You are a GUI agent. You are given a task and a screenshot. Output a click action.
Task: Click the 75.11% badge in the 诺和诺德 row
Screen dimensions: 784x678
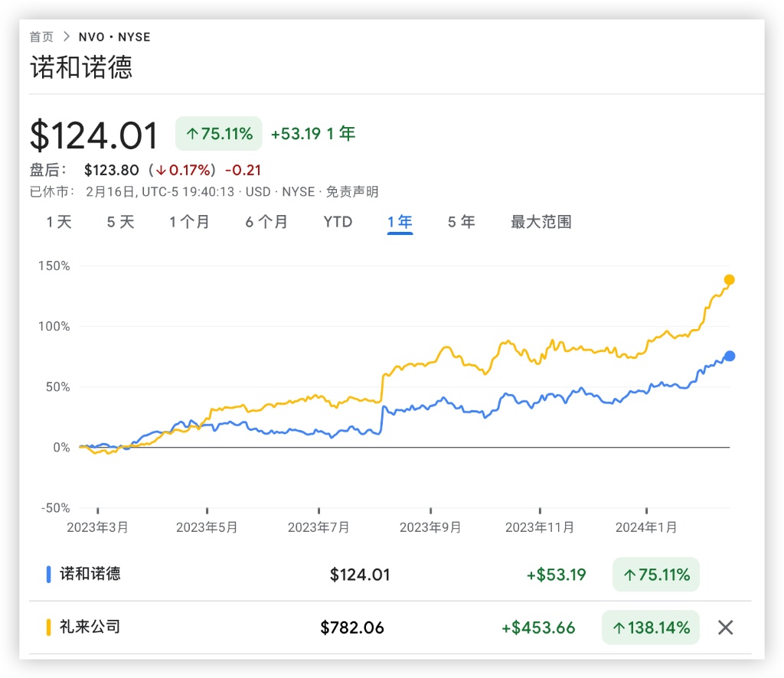tap(655, 574)
